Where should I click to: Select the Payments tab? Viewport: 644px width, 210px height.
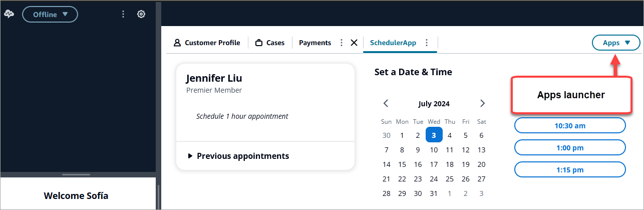point(314,43)
